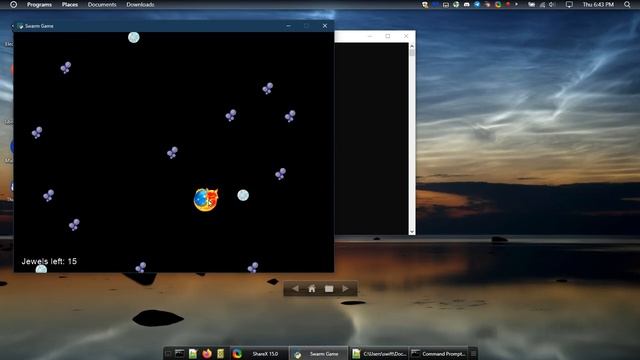Minimize the Swarm Game window
The image size is (640, 360).
pyautogui.click(x=289, y=26)
